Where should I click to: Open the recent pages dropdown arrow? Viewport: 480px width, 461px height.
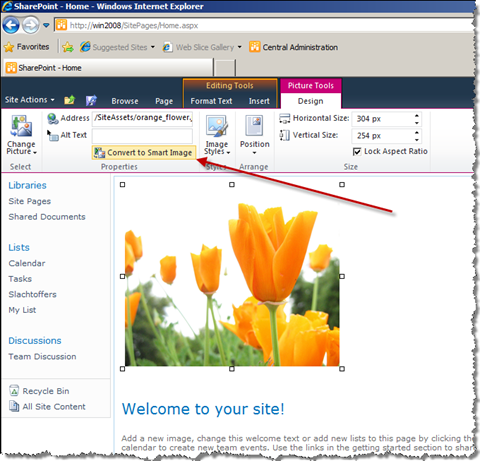[46, 25]
